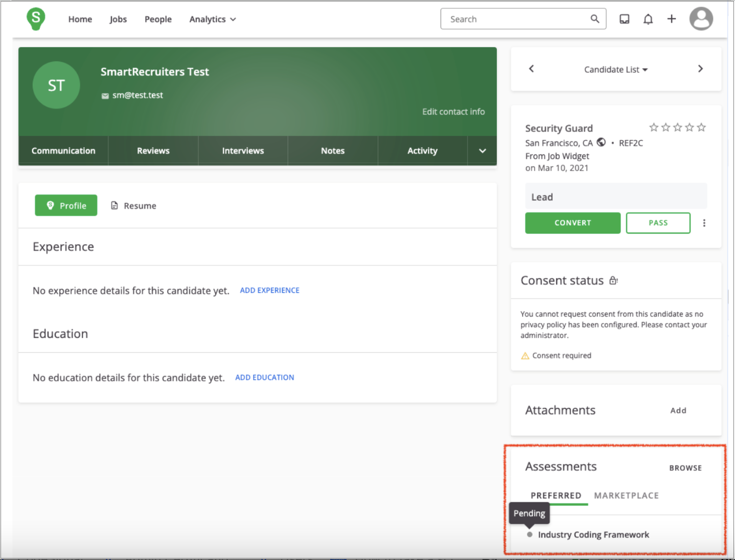Click the email envelope icon
The height and width of the screenshot is (560, 735).
105,96
